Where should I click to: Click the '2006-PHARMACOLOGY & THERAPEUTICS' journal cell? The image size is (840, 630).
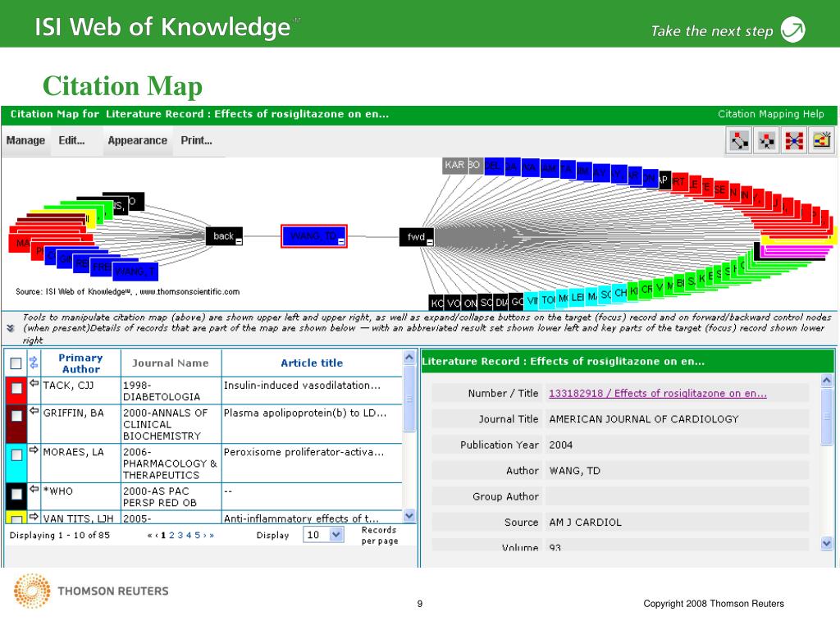pyautogui.click(x=171, y=463)
